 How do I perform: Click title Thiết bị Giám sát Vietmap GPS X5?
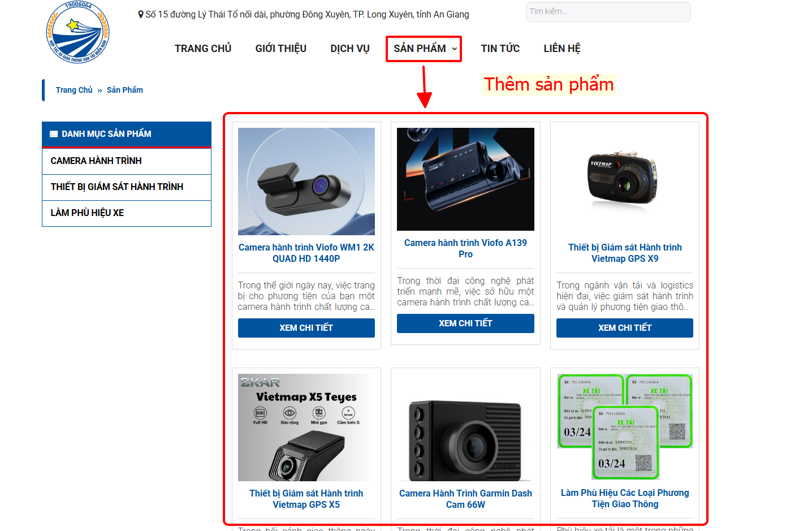pos(306,499)
